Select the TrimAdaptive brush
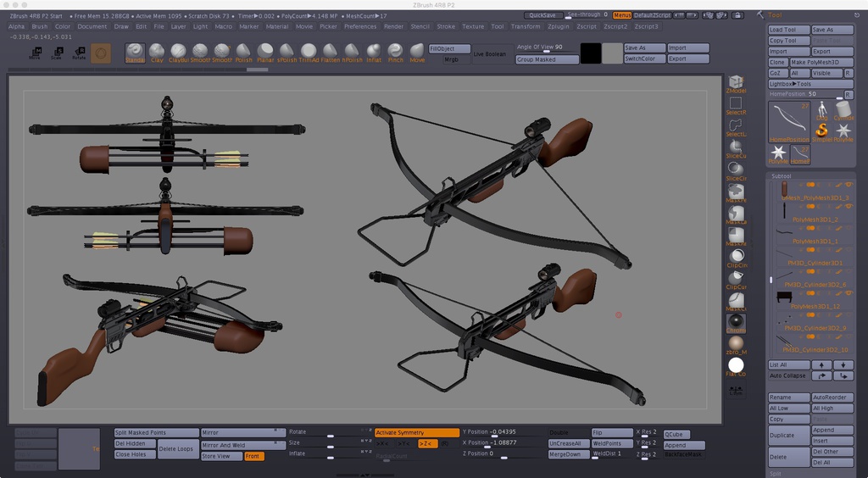Screen dimensions: 868x478 point(309,53)
